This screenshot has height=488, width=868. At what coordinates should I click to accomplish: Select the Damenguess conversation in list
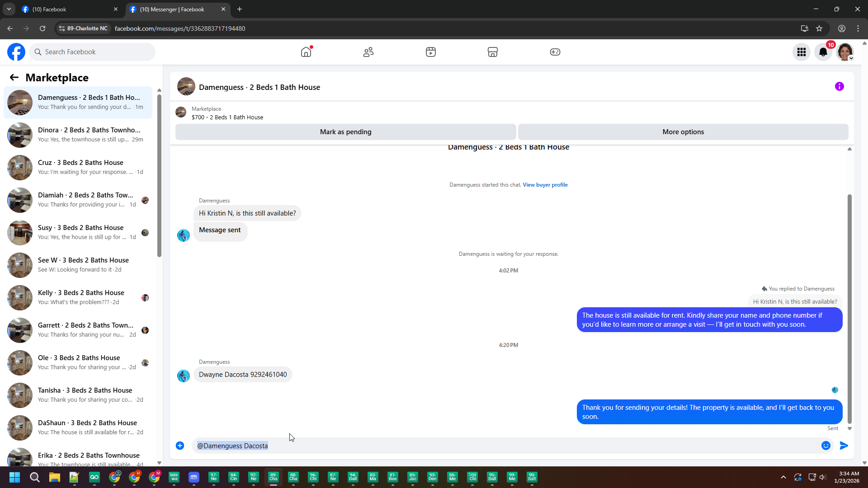[78, 103]
